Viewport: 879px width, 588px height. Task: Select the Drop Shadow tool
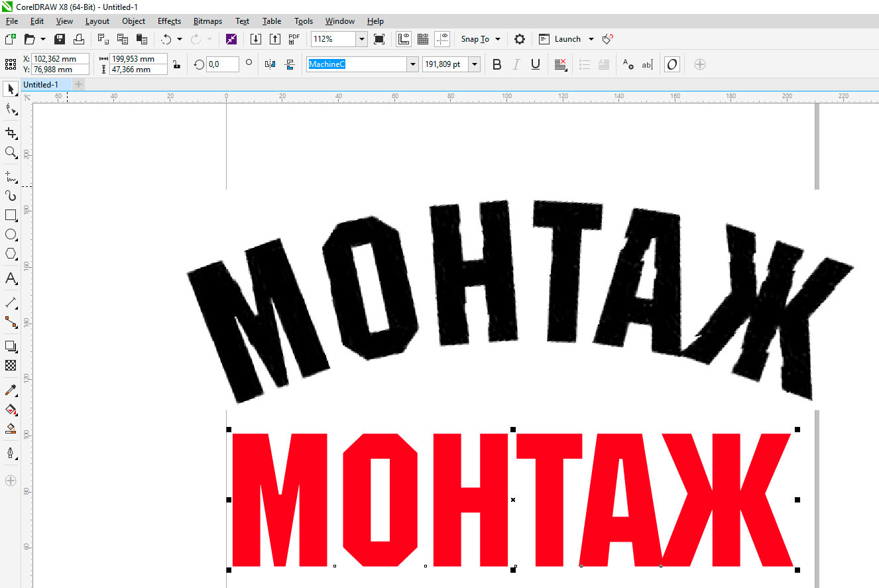click(11, 346)
